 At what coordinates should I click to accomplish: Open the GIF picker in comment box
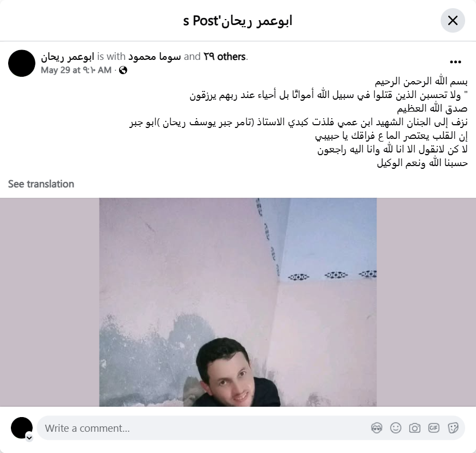(434, 428)
